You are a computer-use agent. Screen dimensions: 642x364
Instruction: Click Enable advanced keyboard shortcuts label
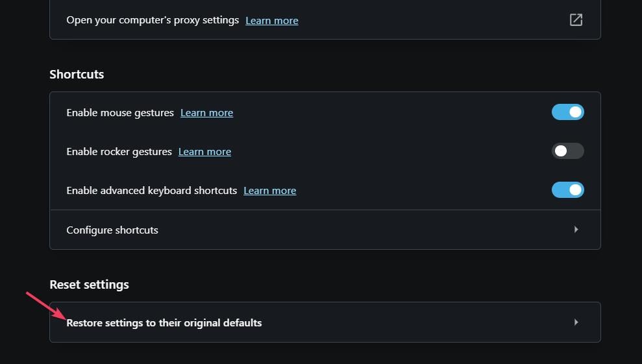point(151,190)
